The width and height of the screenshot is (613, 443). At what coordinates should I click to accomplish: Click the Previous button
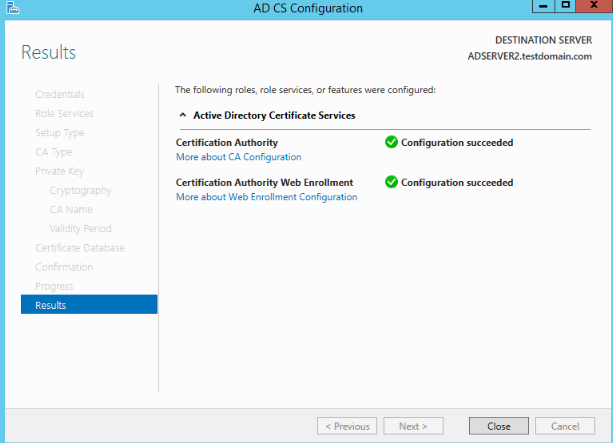pyautogui.click(x=347, y=426)
